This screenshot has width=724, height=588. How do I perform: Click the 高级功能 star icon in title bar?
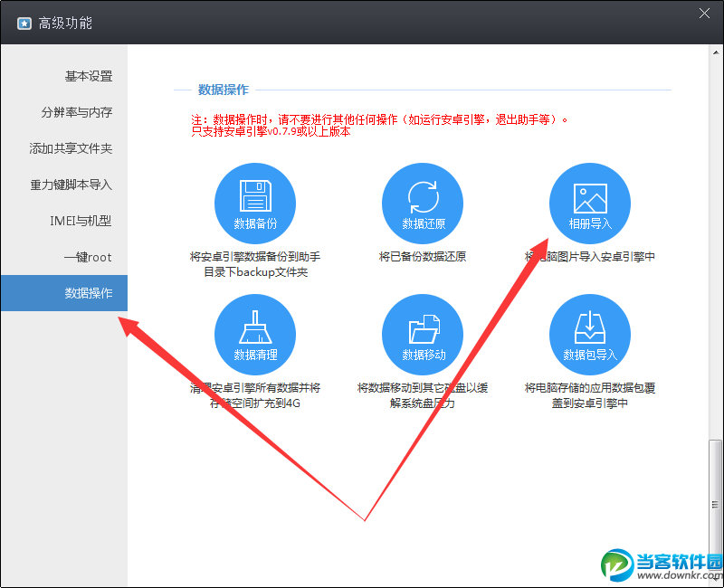pyautogui.click(x=24, y=24)
